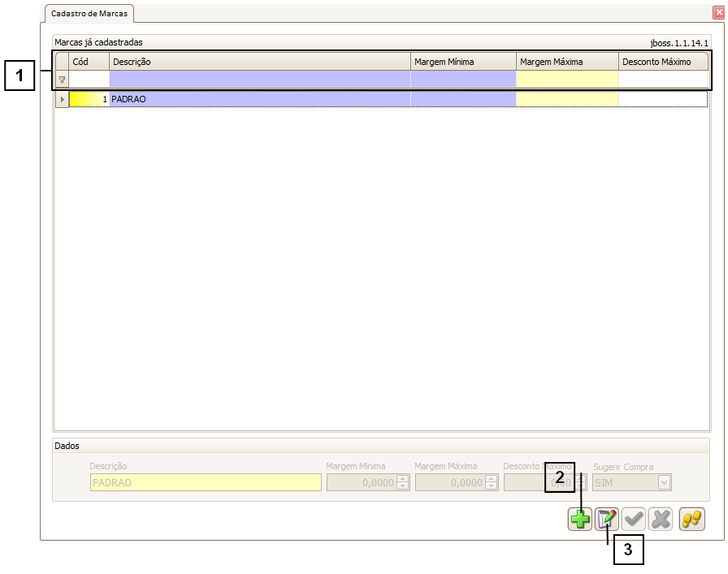The image size is (728, 574).
Task: Sort by the Cód column header
Action: point(89,62)
